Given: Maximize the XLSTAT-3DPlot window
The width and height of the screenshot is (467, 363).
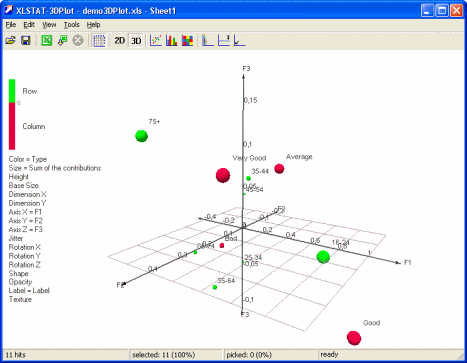Looking at the screenshot, I should 442,11.
